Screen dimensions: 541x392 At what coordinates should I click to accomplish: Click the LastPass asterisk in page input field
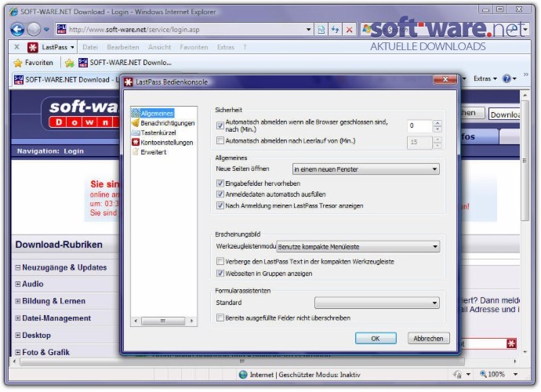(x=511, y=343)
